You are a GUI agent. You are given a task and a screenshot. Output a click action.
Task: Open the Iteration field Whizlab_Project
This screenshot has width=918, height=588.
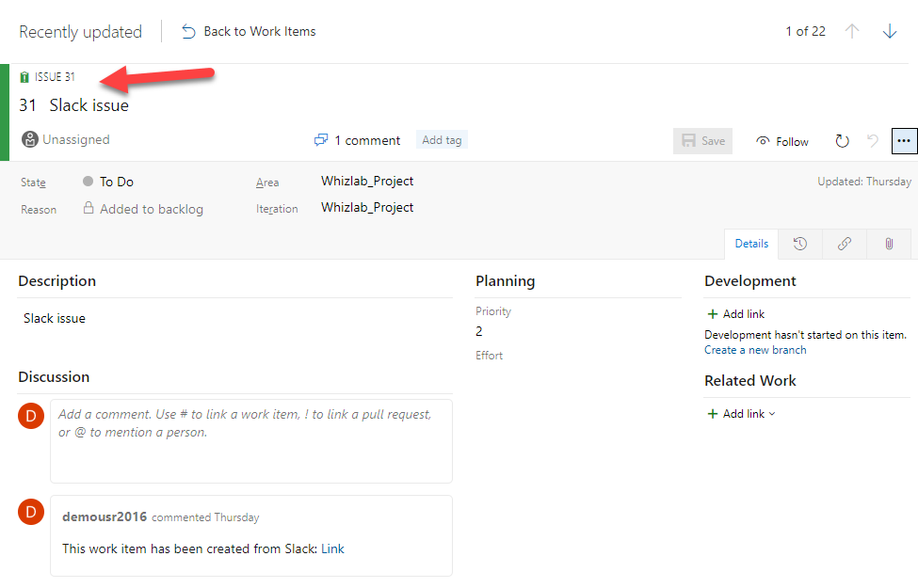[367, 207]
